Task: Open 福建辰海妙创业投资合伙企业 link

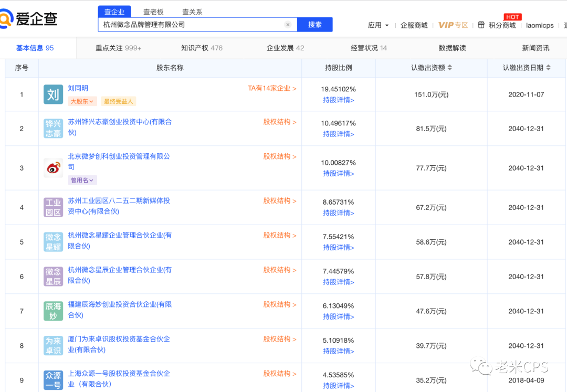Action: coord(120,310)
